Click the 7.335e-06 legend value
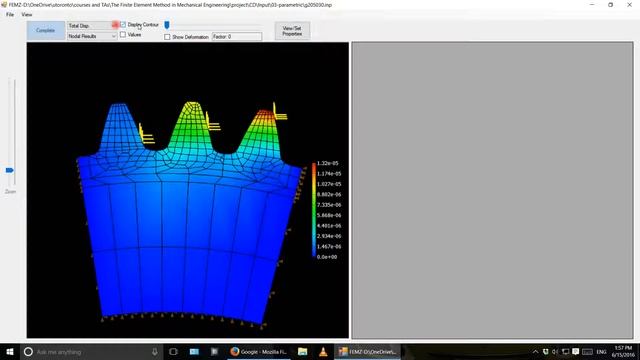Screen dimensions: 640x360 pyautogui.click(x=329, y=205)
